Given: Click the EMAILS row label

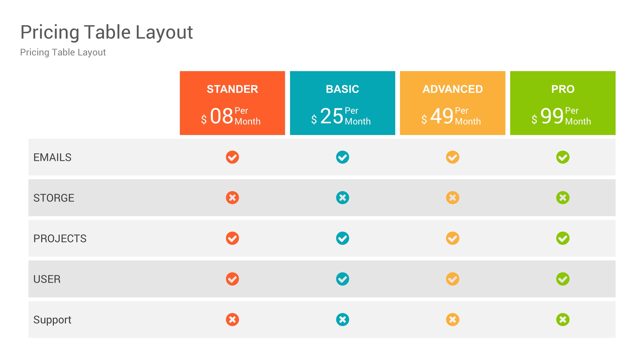Looking at the screenshot, I should pos(52,158).
